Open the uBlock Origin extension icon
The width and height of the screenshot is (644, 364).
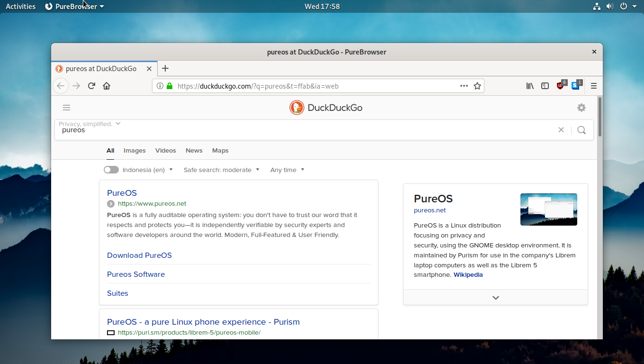[x=561, y=85]
